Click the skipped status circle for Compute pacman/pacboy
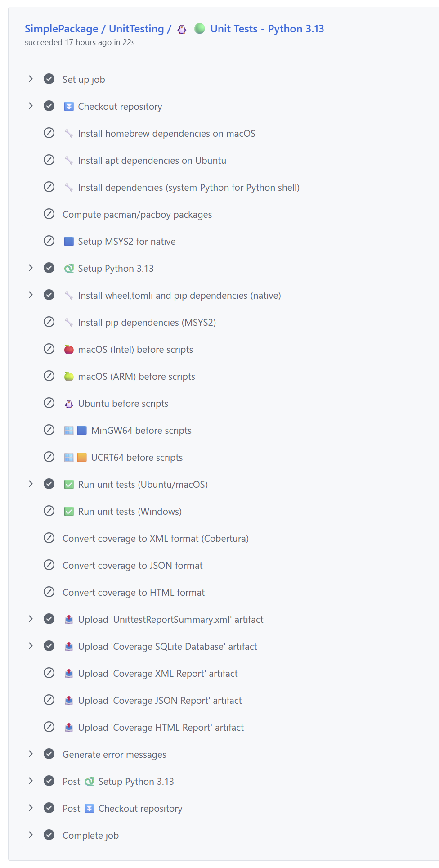The image size is (439, 868). pos(49,214)
